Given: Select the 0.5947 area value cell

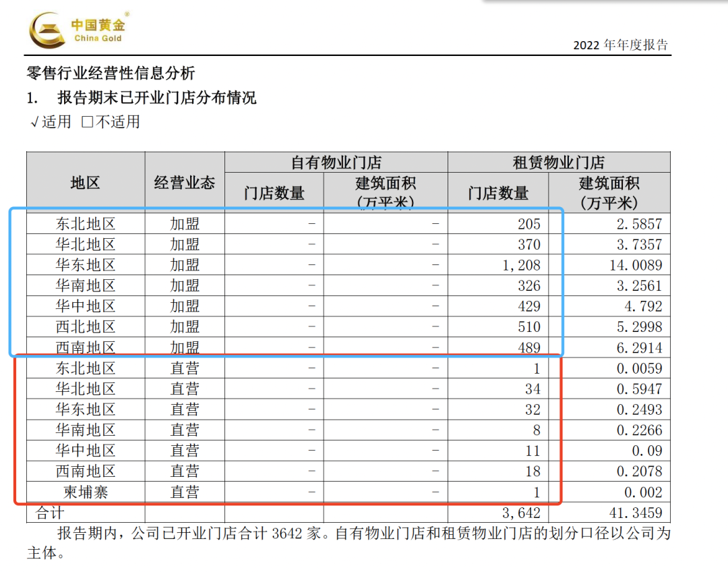Looking at the screenshot, I should (640, 389).
